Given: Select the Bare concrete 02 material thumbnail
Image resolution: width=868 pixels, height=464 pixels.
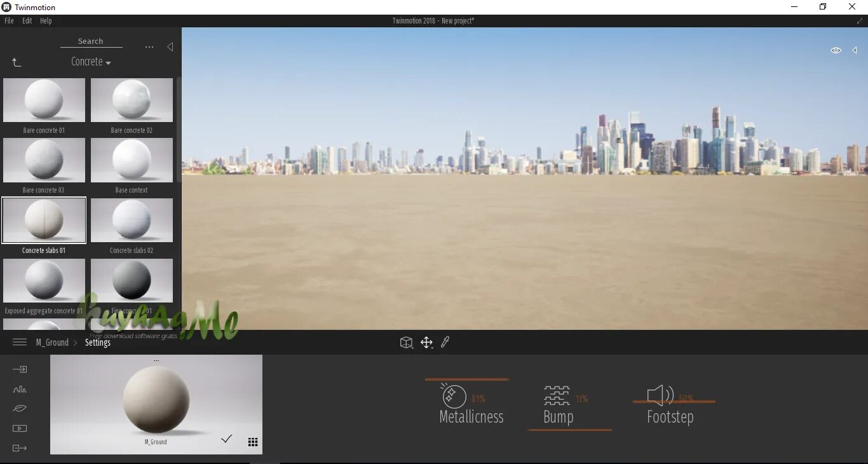Looking at the screenshot, I should coord(132,100).
